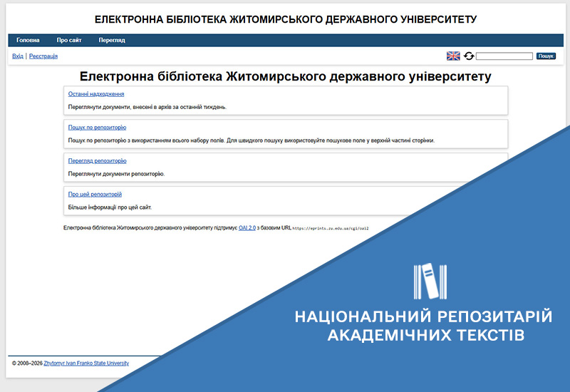Click the books logo icon in blue banner
Viewport: 570px width, 392px height.
pos(430,281)
